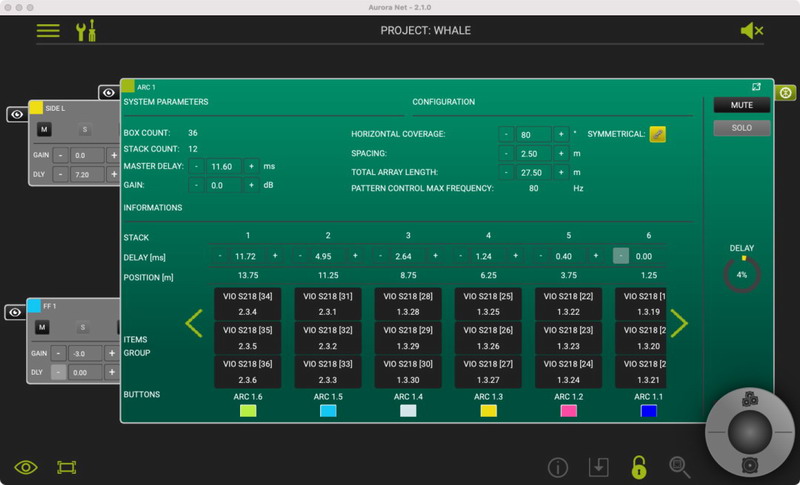Screen dimensions: 800x485
Task: Click the horizontal coverage value field
Action: 534,134
